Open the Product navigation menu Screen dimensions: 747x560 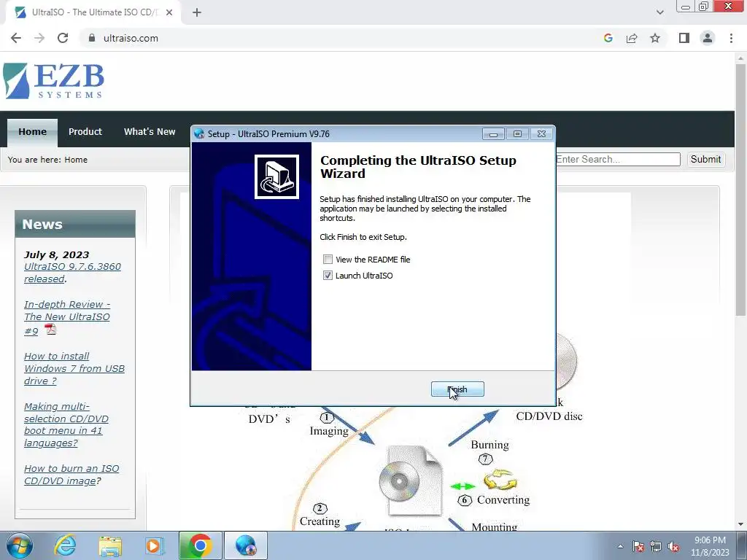coord(85,132)
